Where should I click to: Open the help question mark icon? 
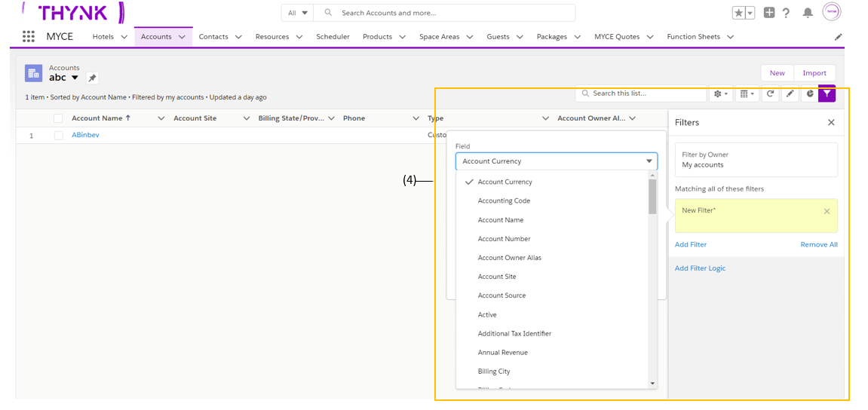pyautogui.click(x=786, y=14)
